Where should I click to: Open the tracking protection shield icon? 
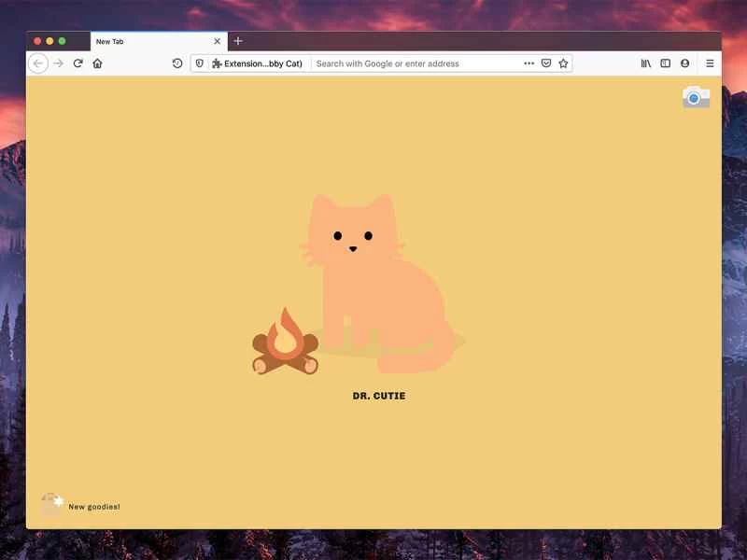(x=198, y=63)
